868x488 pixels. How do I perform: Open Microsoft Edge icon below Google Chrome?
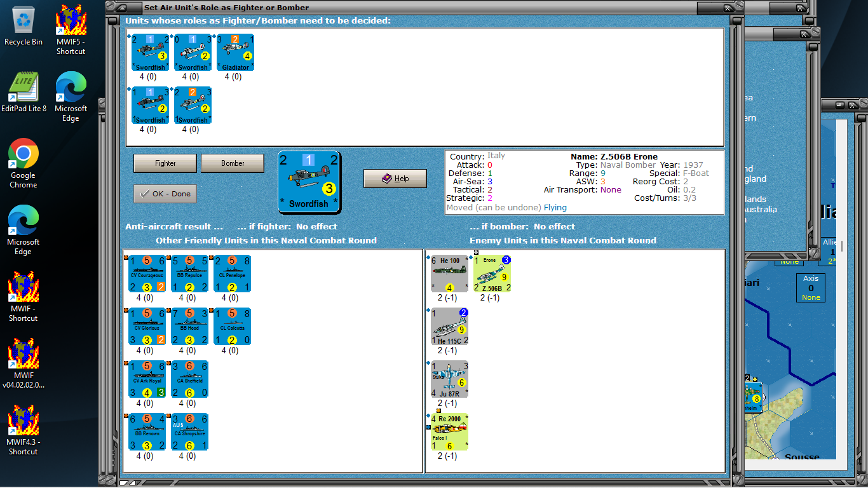[24, 230]
